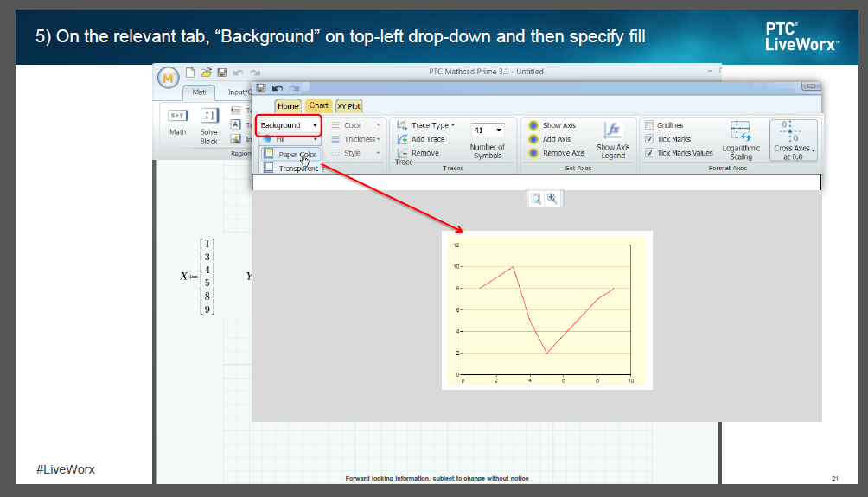Viewport: 868px width, 497px height.
Task: Minimize the chart window
Action: 811,86
